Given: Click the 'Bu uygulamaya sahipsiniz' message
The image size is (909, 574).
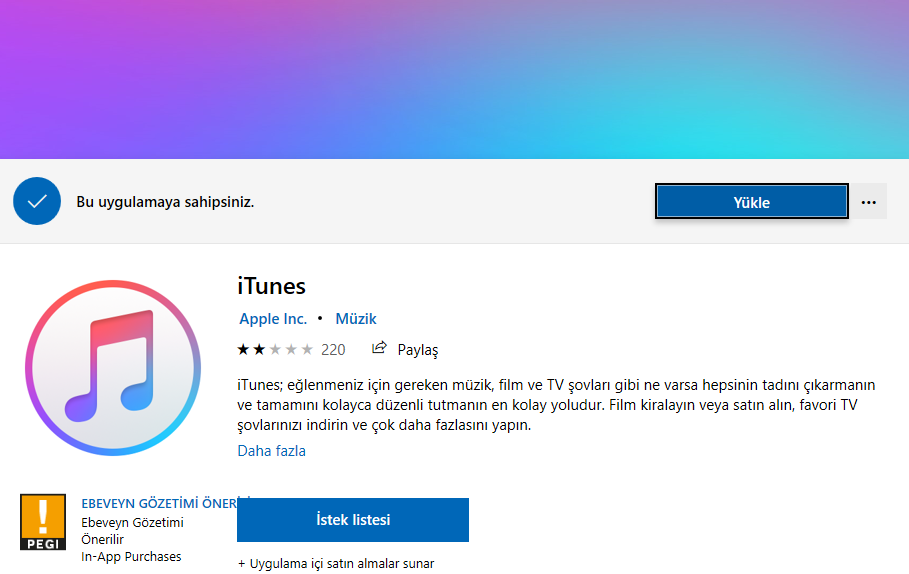Looking at the screenshot, I should (165, 202).
